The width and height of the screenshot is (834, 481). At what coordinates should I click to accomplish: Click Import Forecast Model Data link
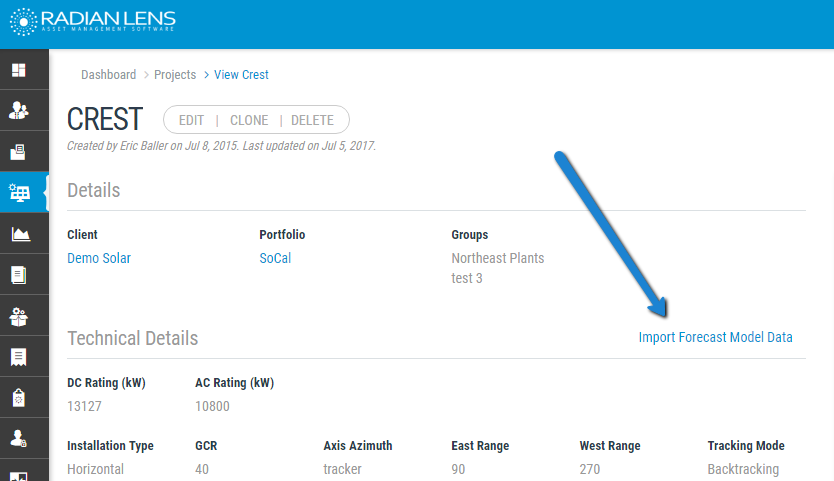click(715, 337)
